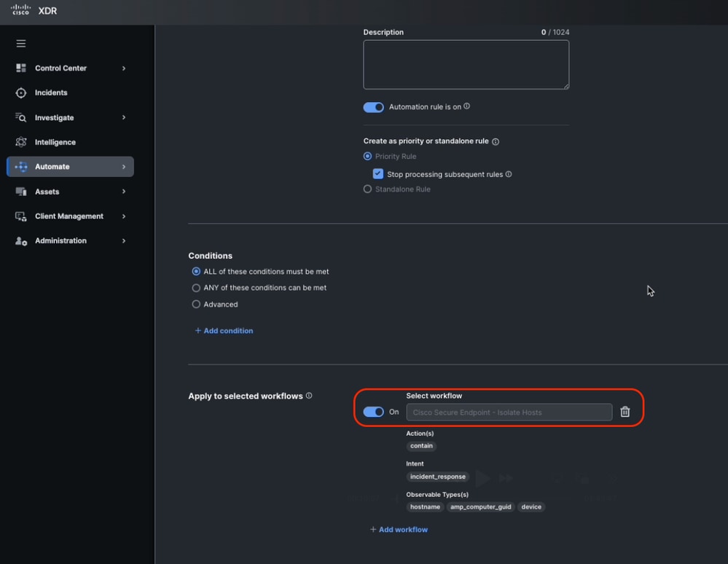Click the Administration user-gear icon
This screenshot has height=564, width=728.
[x=21, y=241]
